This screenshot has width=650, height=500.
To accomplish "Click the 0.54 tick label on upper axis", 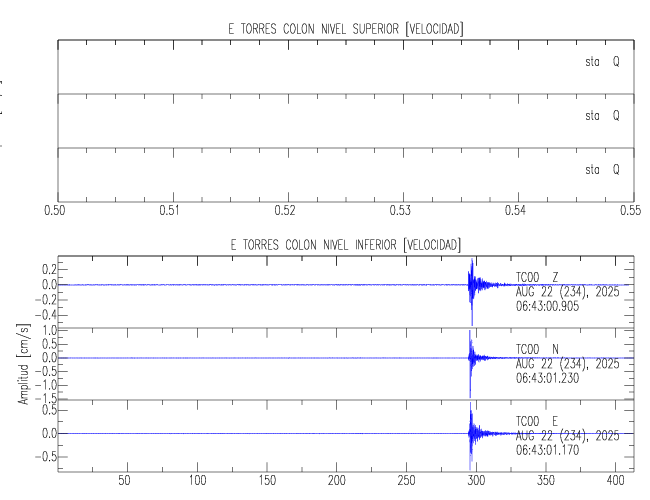I will (x=516, y=211).
